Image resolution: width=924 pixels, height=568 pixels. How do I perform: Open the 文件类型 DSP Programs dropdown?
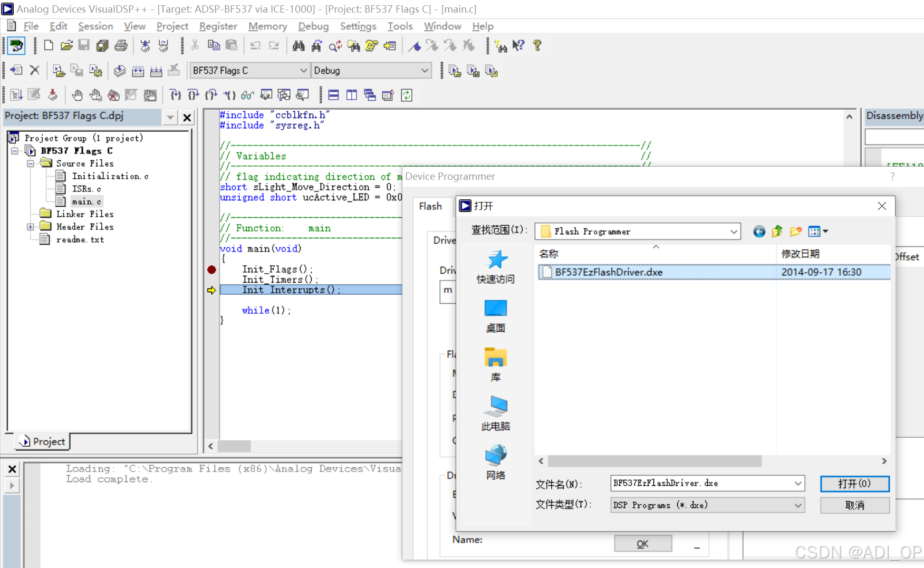point(798,505)
